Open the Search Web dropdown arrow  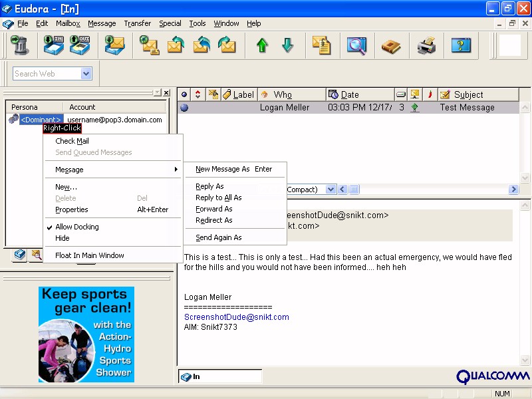pos(86,73)
